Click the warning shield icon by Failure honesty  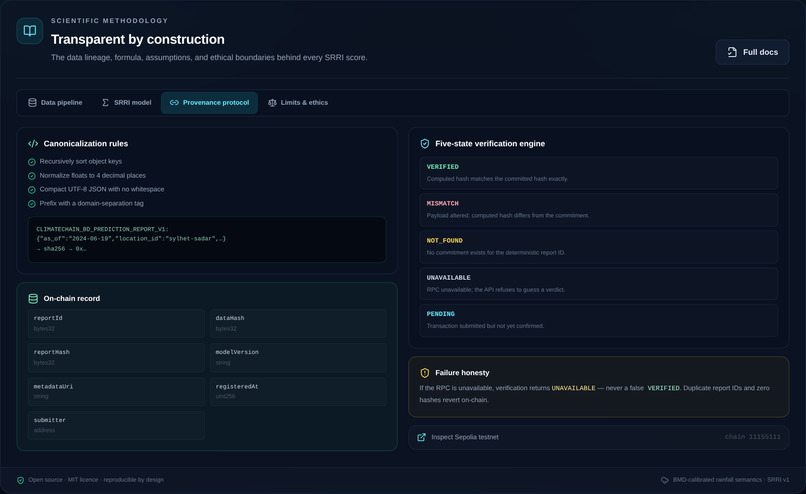pos(425,373)
